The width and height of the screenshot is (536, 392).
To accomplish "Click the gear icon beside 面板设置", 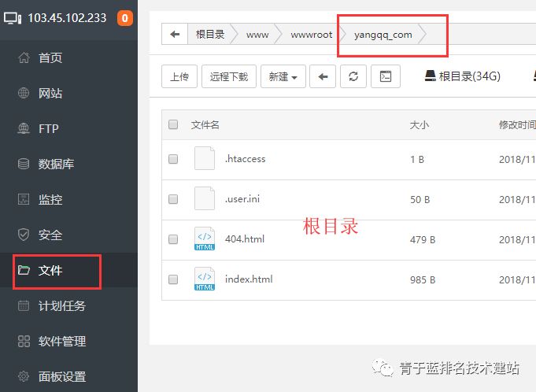I will coord(24,376).
